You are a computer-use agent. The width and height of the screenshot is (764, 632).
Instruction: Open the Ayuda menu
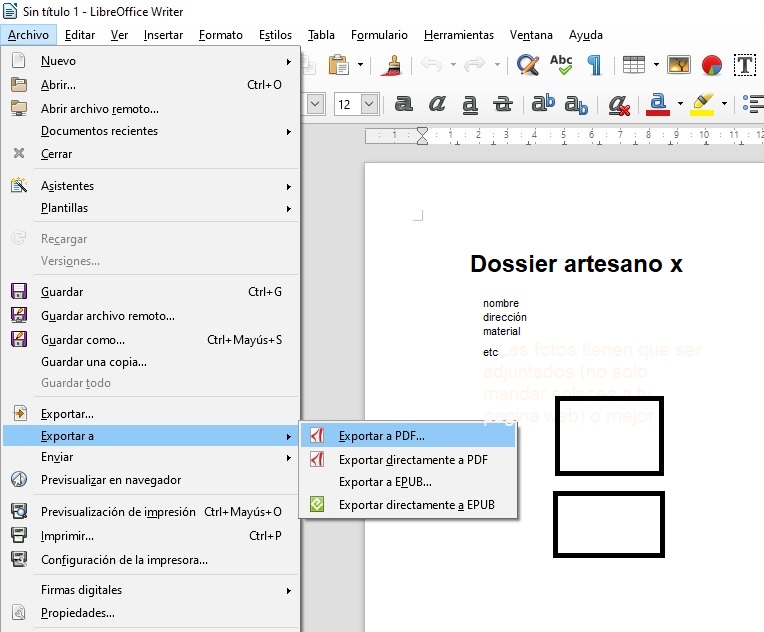point(586,35)
